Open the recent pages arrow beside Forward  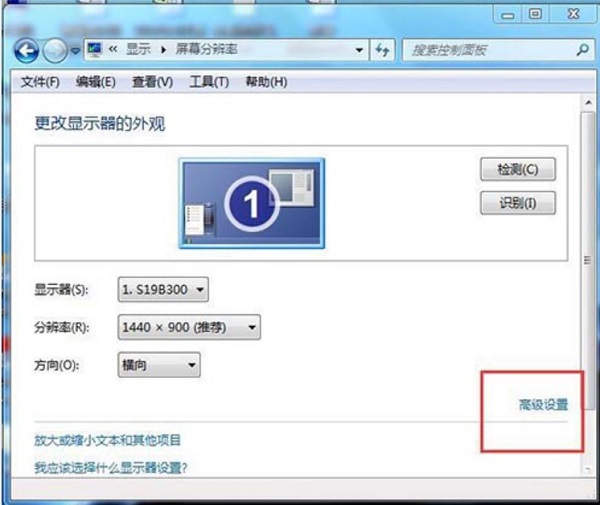(75, 50)
